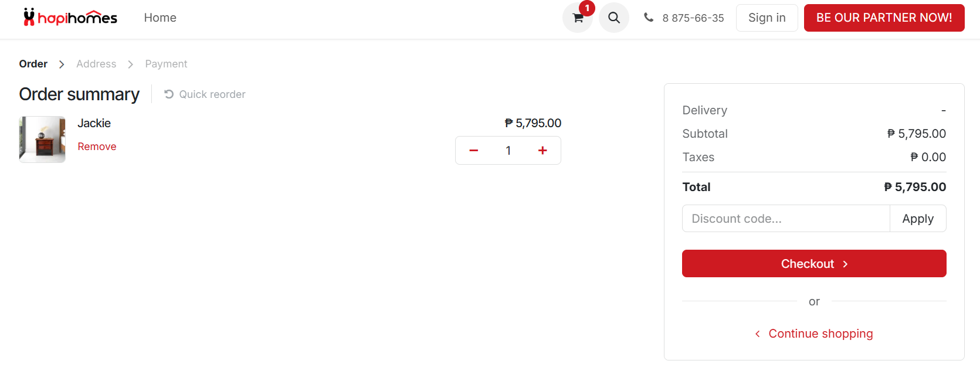The height and width of the screenshot is (381, 980).
Task: Open the shopping cart icon
Action: [577, 18]
